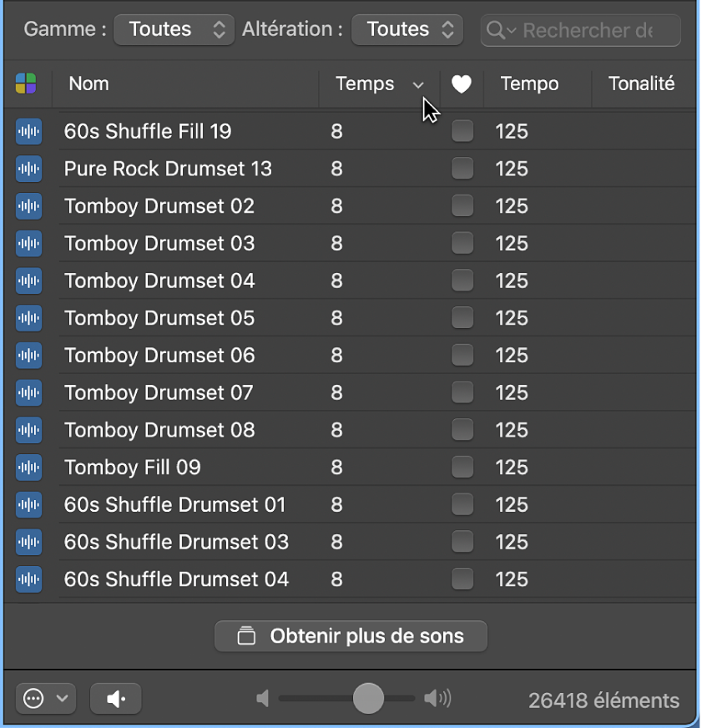This screenshot has height=728, width=702.
Task: Click audio loop icon for Pure Rock Drumset 13
Action: 29,169
